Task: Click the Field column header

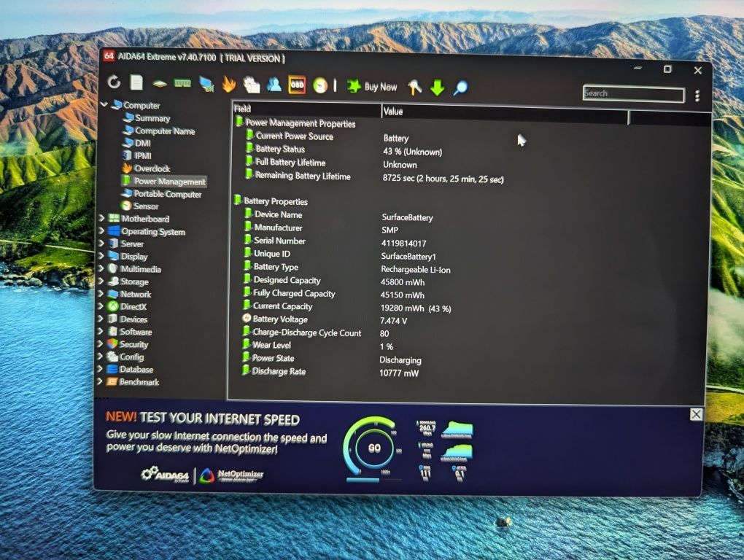Action: 306,109
